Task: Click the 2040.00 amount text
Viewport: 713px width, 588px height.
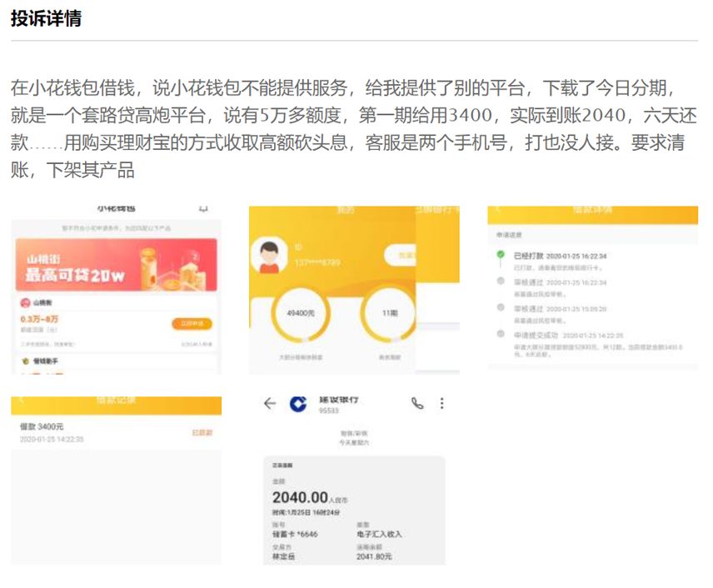Action: 300,497
